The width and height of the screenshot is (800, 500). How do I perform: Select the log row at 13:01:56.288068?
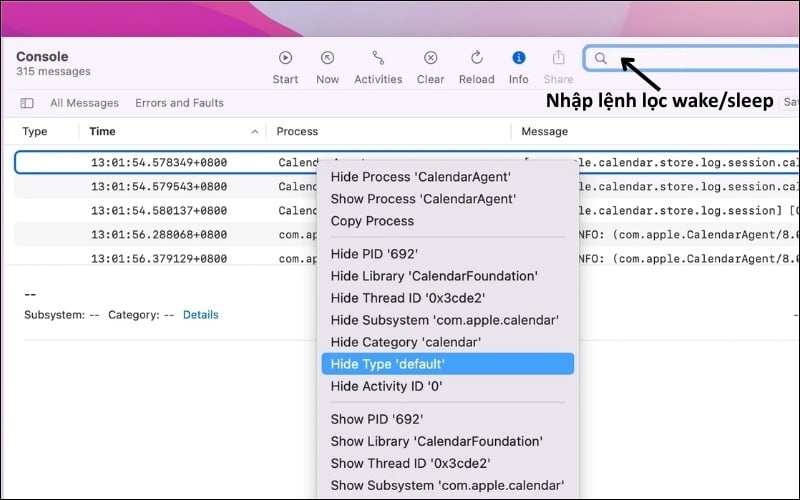coord(157,233)
